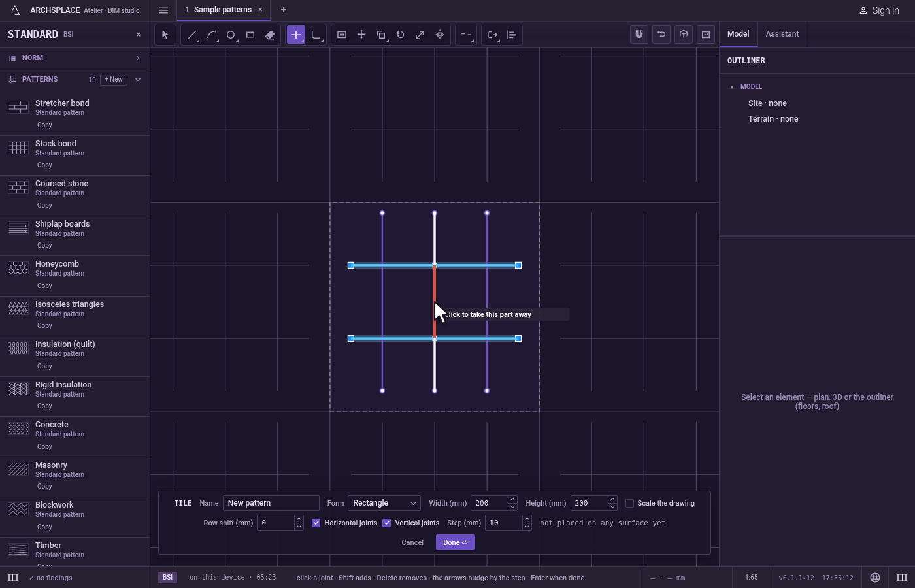This screenshot has width=915, height=588.
Task: Increase the Width value with stepper up
Action: pos(512,500)
